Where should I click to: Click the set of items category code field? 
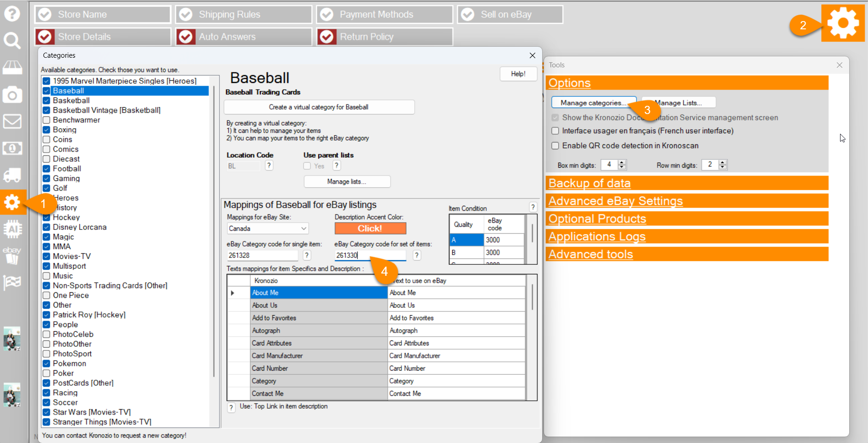(x=370, y=255)
